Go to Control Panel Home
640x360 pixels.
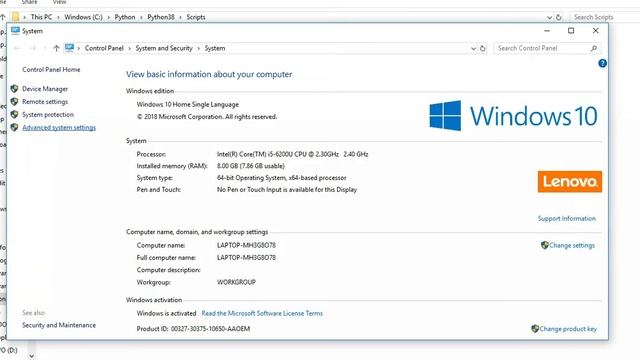[51, 69]
